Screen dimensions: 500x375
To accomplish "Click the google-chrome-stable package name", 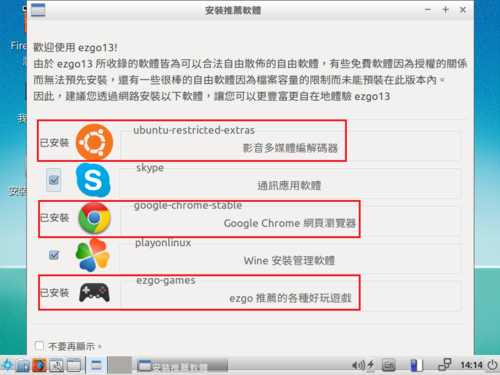I will point(188,205).
